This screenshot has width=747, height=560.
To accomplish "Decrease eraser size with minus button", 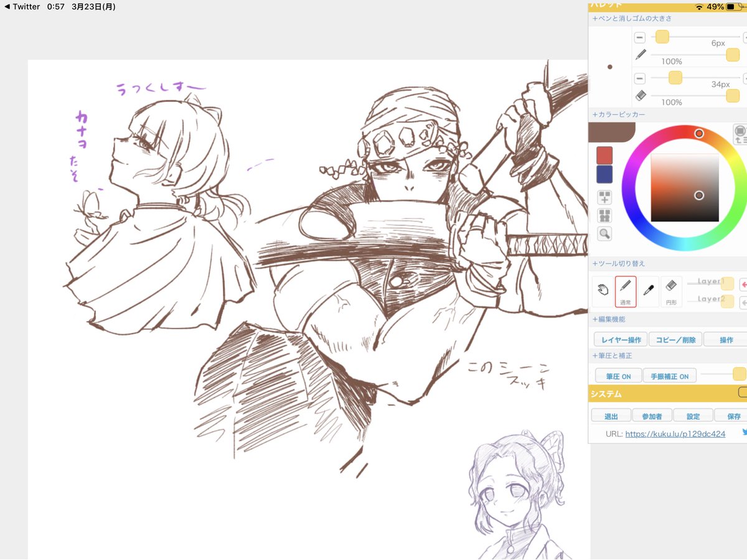I will [x=640, y=78].
